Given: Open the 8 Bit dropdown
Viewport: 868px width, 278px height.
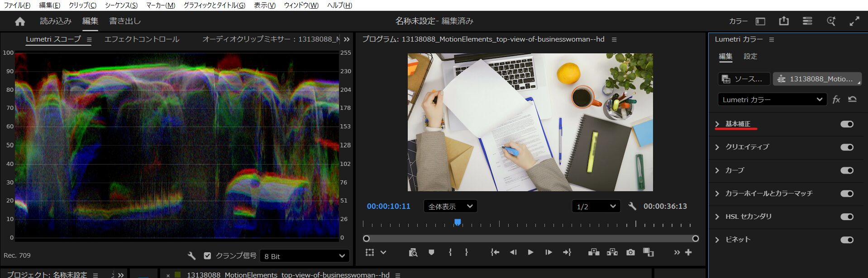Looking at the screenshot, I should [305, 256].
